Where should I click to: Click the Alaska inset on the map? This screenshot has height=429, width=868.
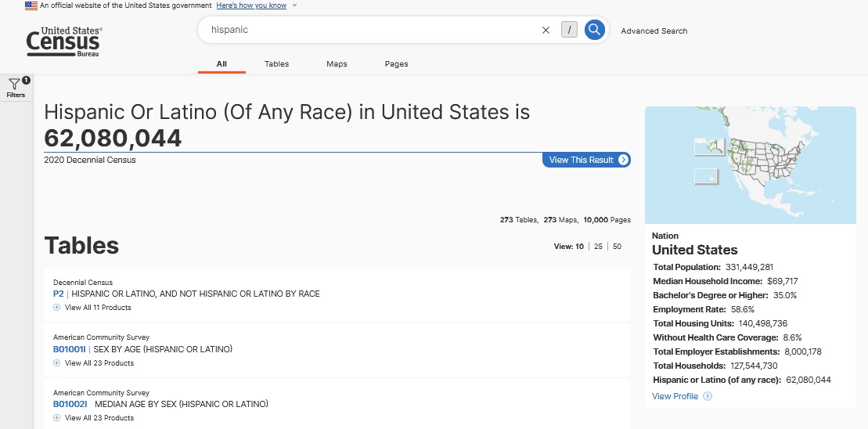coord(710,147)
